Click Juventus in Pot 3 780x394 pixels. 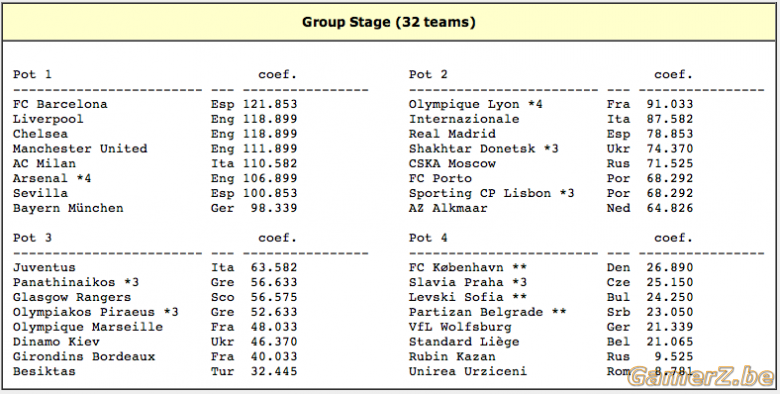pyautogui.click(x=44, y=268)
